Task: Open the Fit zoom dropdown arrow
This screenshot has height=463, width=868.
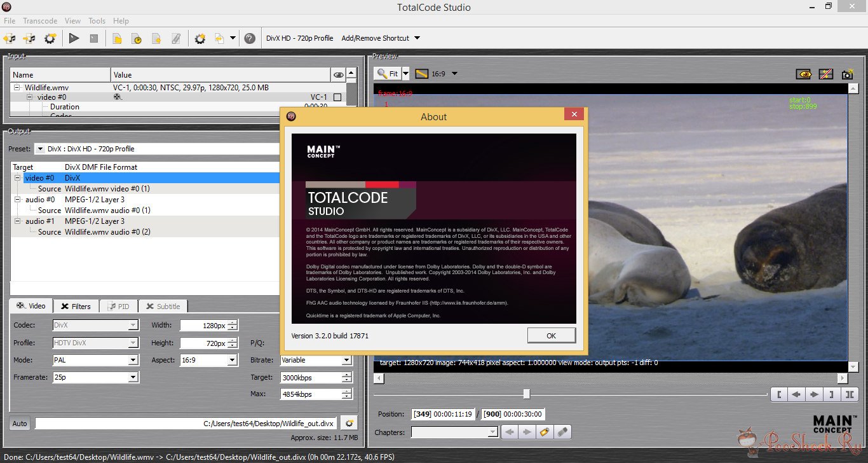Action: click(406, 74)
